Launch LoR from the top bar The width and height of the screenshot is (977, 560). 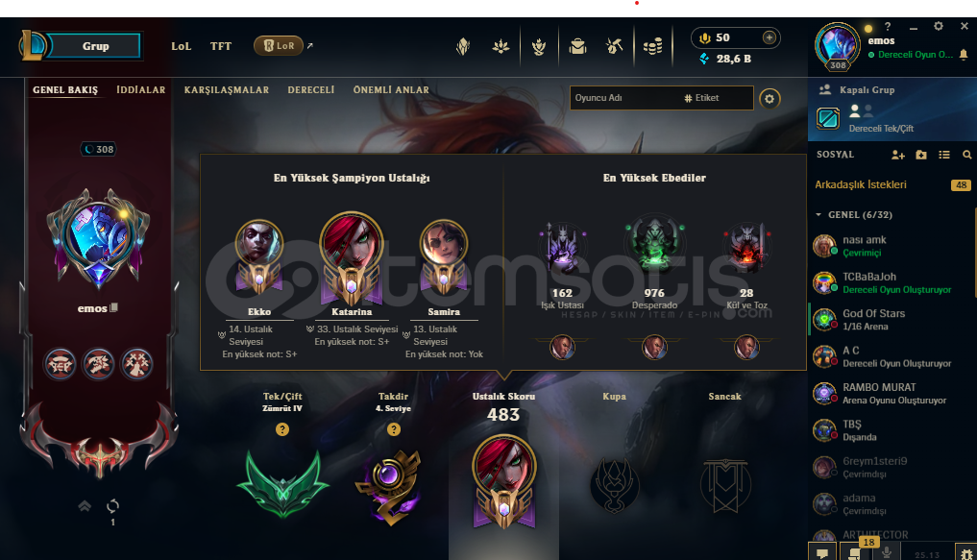[x=279, y=45]
